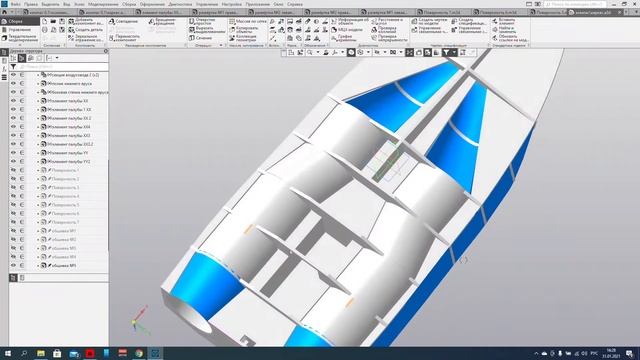The height and width of the screenshot is (360, 640).
Task: Expand Поверхность 5 tree node
Action: (x=38, y=205)
